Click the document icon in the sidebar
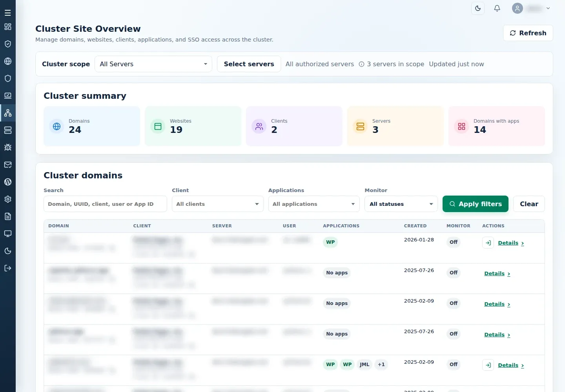The image size is (565, 392). [8, 216]
